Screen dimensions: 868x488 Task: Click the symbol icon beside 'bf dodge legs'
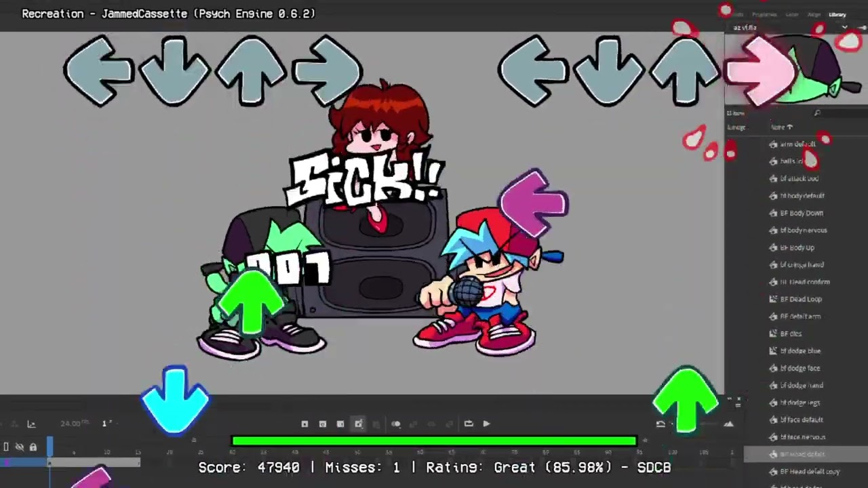[773, 403]
